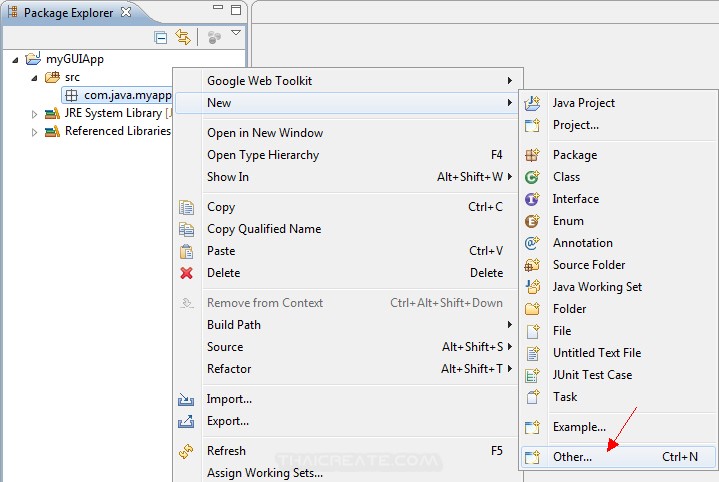
Task: Click the Java Project icon in submenu
Action: coord(533,103)
